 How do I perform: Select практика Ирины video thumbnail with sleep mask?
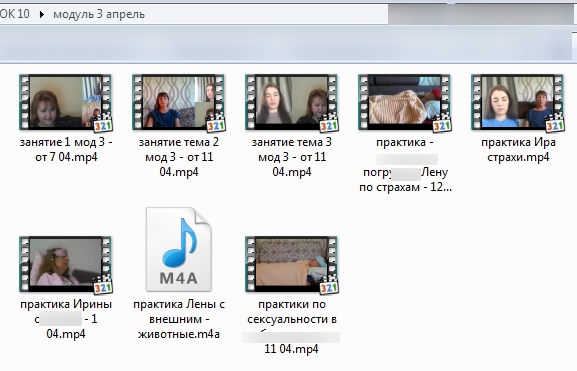(66, 265)
